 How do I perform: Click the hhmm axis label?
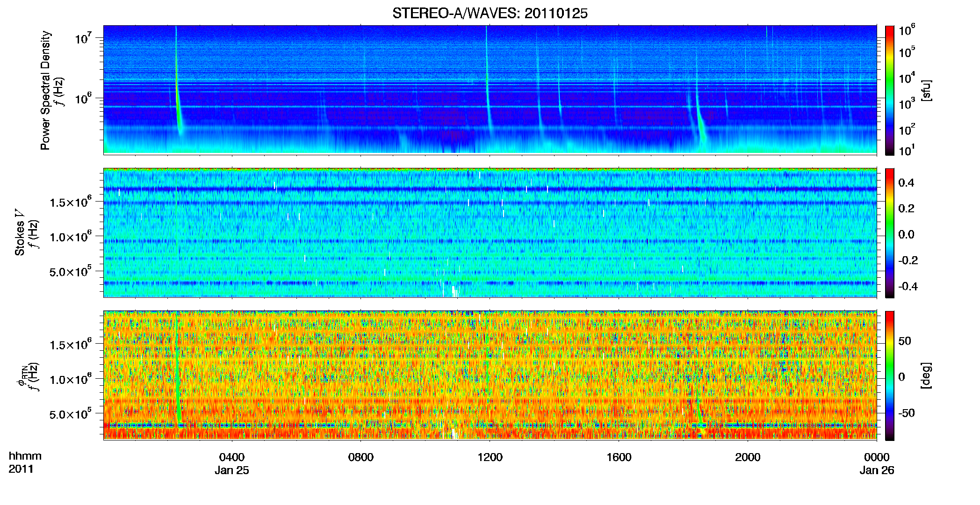pyautogui.click(x=25, y=456)
